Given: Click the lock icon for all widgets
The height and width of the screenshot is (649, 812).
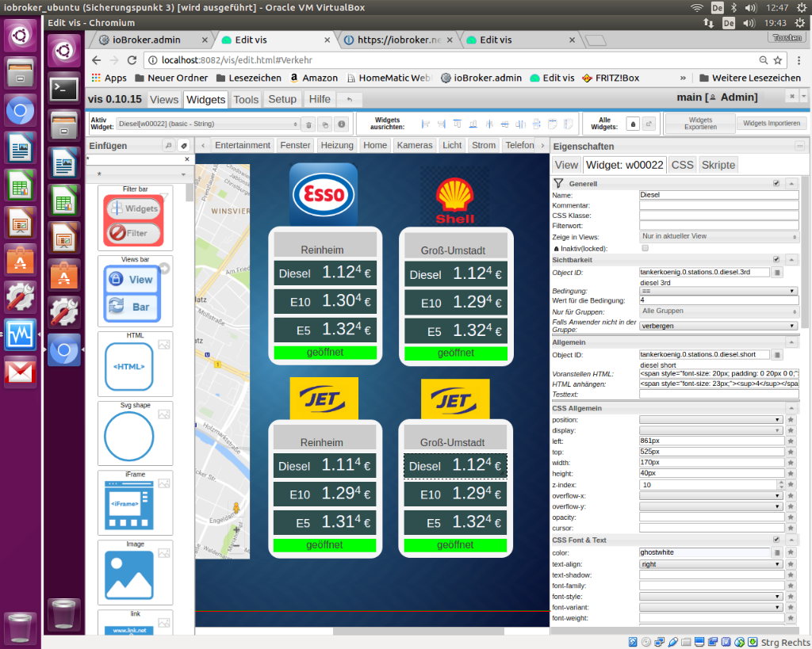Looking at the screenshot, I should (x=633, y=124).
